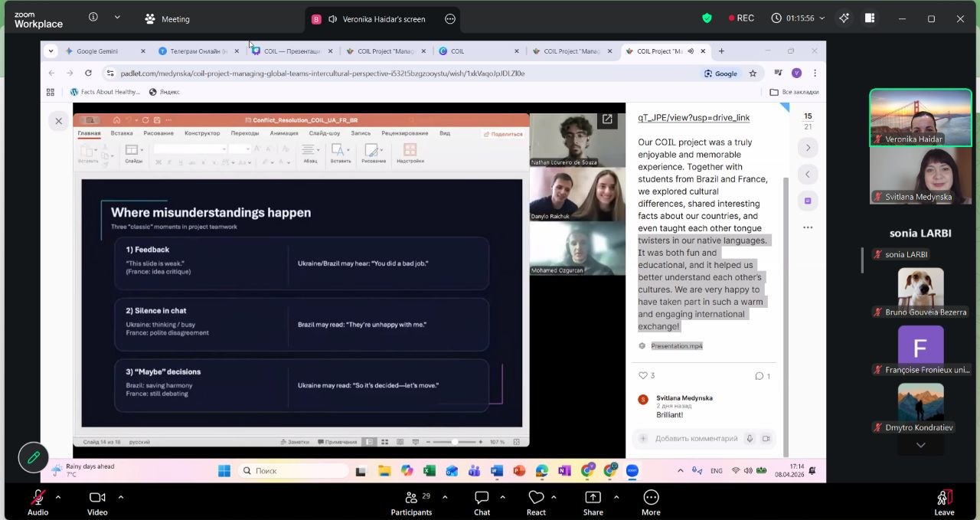Expand meeting timer dropdown arrow
Screen dimensions: 980x520
coord(822,18)
